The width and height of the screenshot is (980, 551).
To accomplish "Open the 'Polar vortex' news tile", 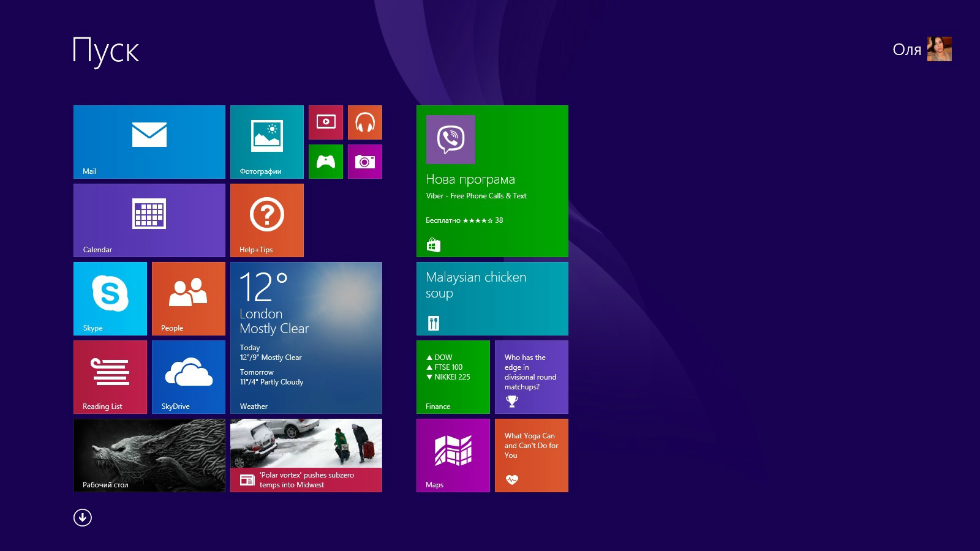I will click(x=306, y=455).
